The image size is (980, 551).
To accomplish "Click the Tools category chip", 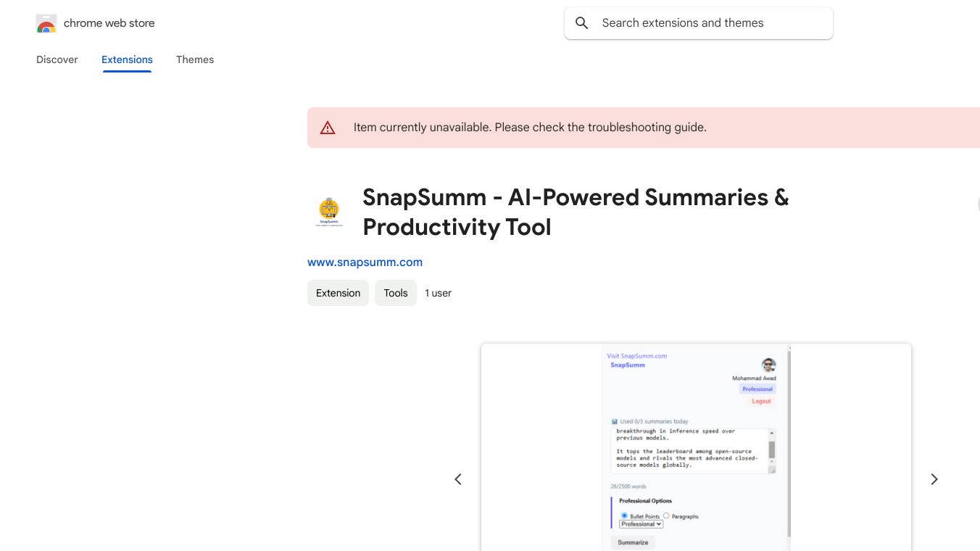I will 396,293.
